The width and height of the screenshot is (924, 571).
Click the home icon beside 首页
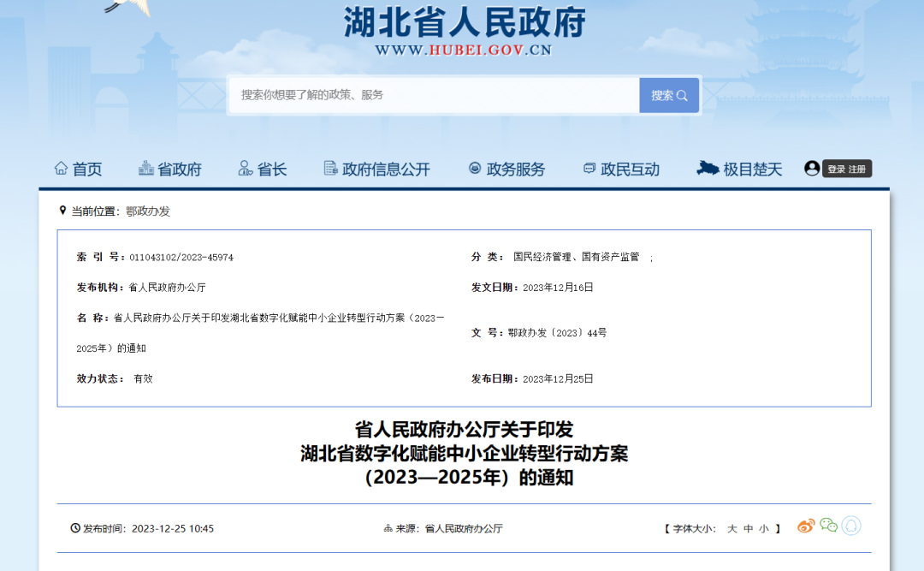point(61,169)
